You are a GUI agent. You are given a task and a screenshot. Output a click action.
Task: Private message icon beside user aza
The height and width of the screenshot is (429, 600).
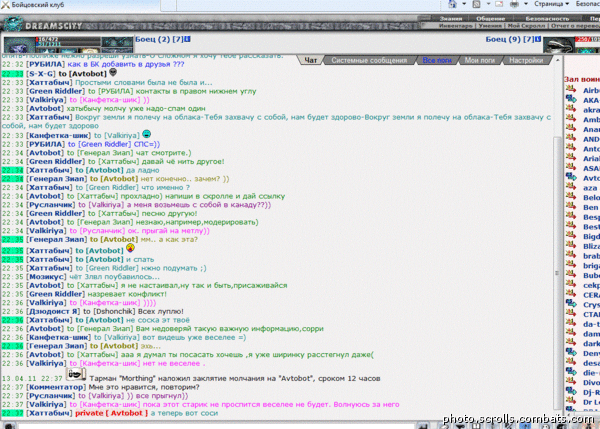571,186
